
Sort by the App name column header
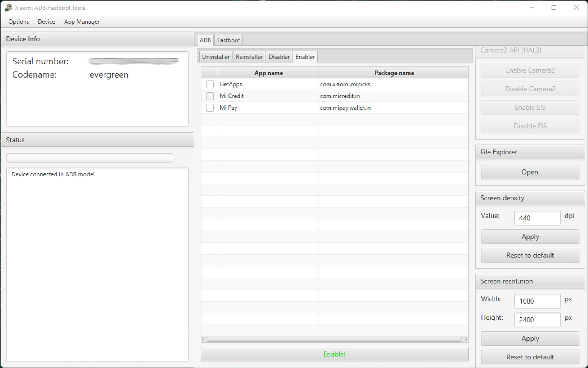(x=268, y=73)
